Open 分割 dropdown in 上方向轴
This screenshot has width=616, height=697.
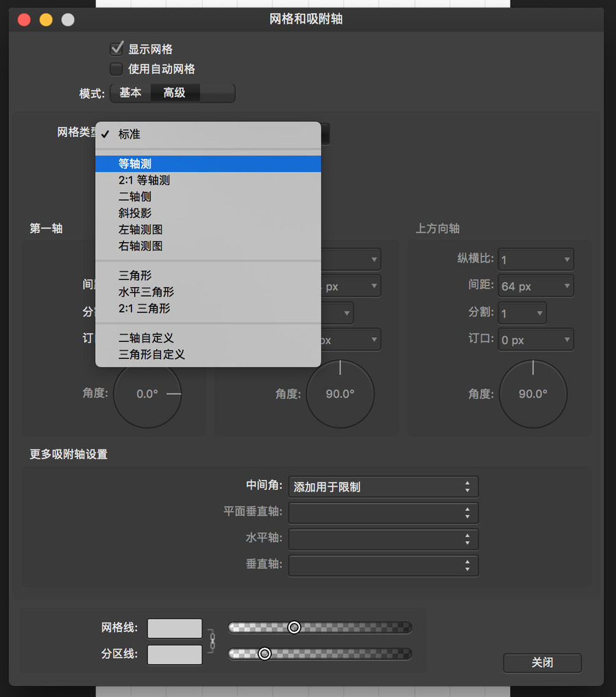click(x=522, y=313)
